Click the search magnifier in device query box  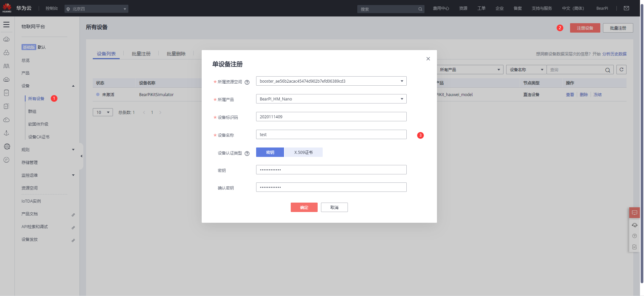pyautogui.click(x=608, y=70)
